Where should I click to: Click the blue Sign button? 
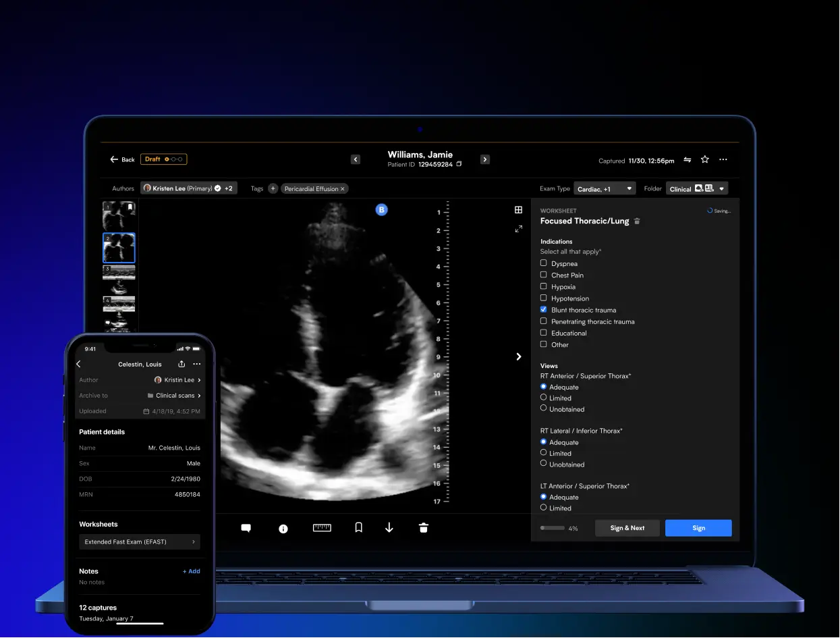click(x=698, y=528)
